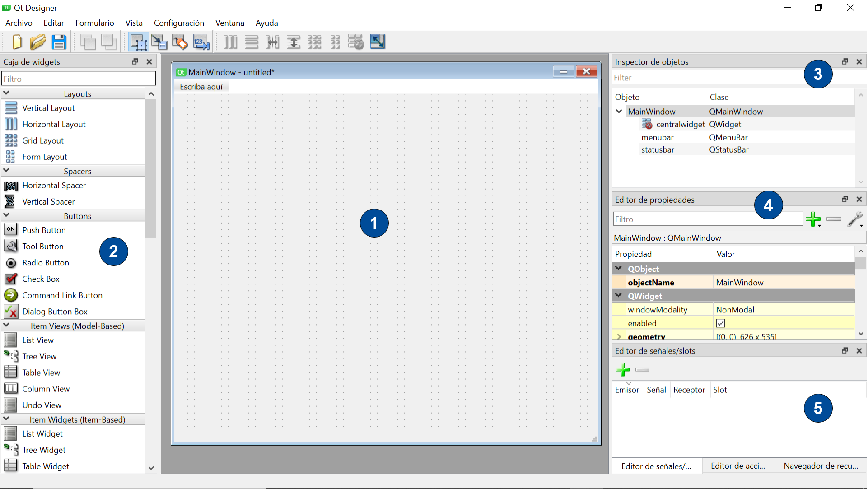The width and height of the screenshot is (868, 489).
Task: Open the Editar menu
Action: click(x=54, y=23)
